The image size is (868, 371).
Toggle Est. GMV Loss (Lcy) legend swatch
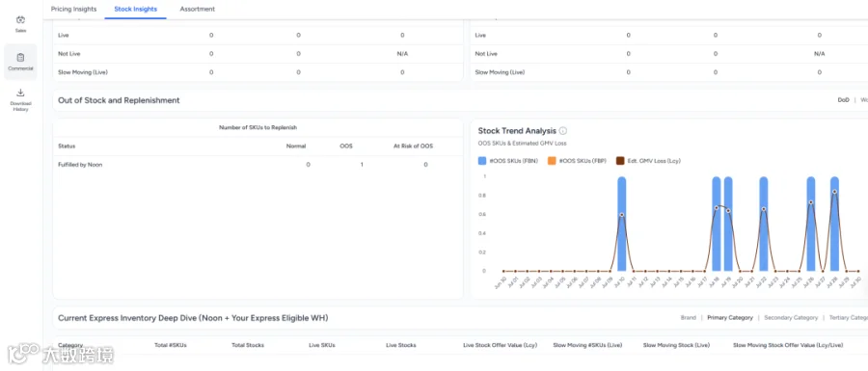tap(620, 161)
